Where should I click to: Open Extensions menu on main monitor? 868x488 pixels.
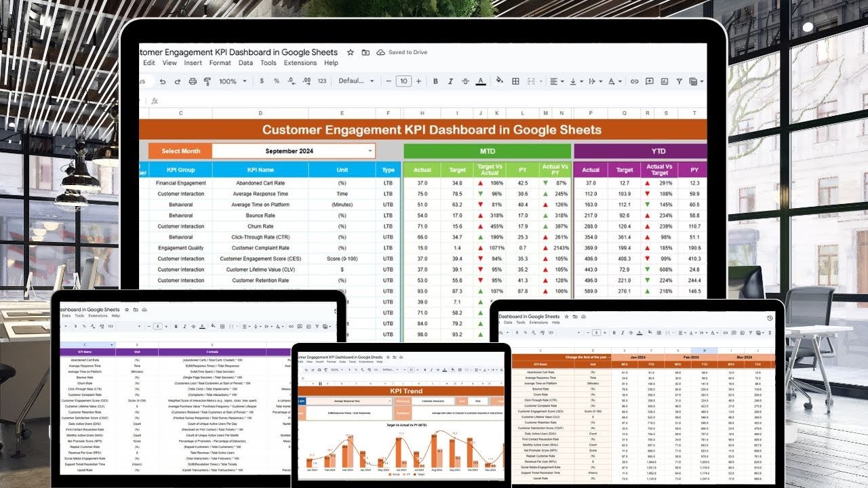(x=300, y=63)
